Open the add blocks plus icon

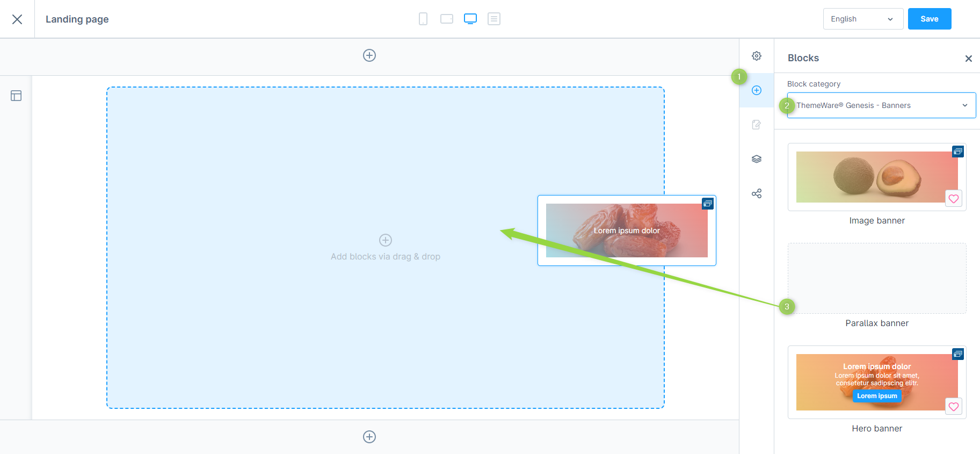coord(757,90)
